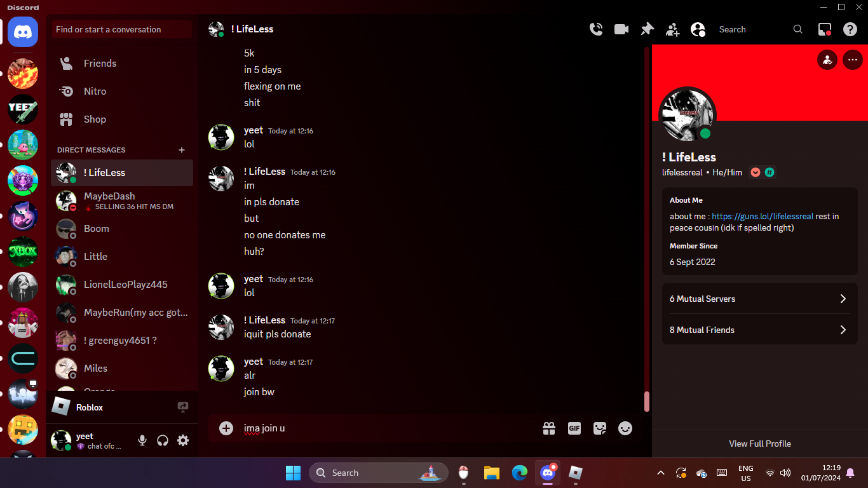
Task: Expand 8 Mutual Friends
Action: coord(759,330)
